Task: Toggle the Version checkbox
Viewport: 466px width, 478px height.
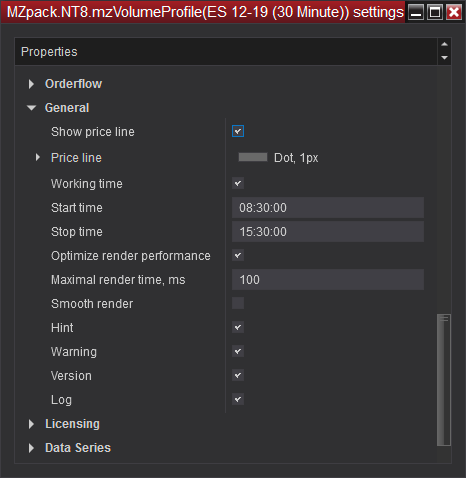Action: click(x=238, y=375)
